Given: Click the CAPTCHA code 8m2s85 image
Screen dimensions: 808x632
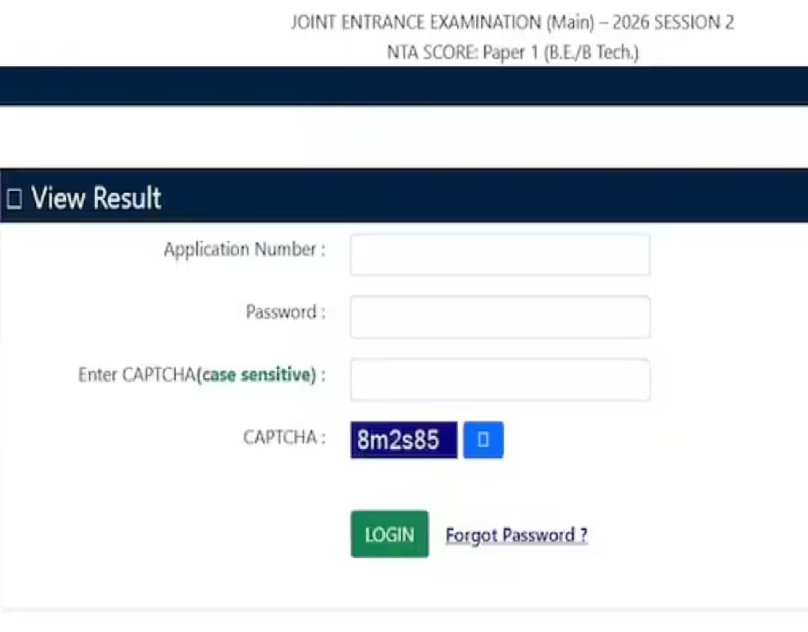Looking at the screenshot, I should tap(402, 439).
